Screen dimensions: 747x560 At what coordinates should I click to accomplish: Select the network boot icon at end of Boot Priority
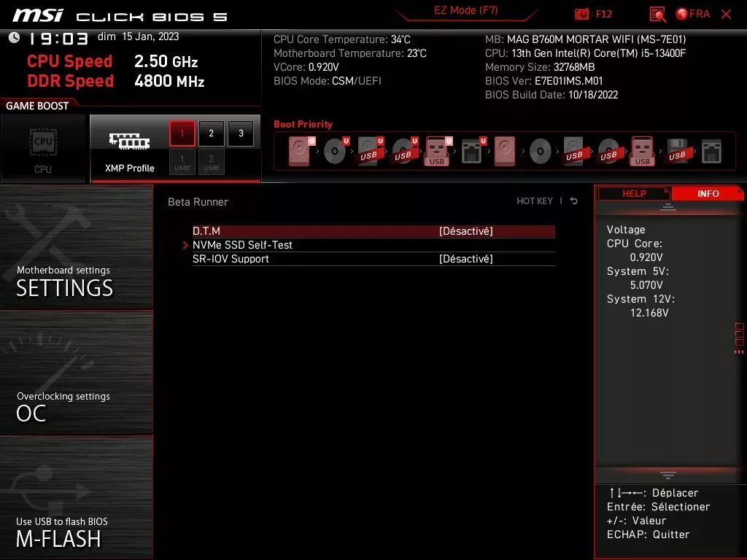711,150
